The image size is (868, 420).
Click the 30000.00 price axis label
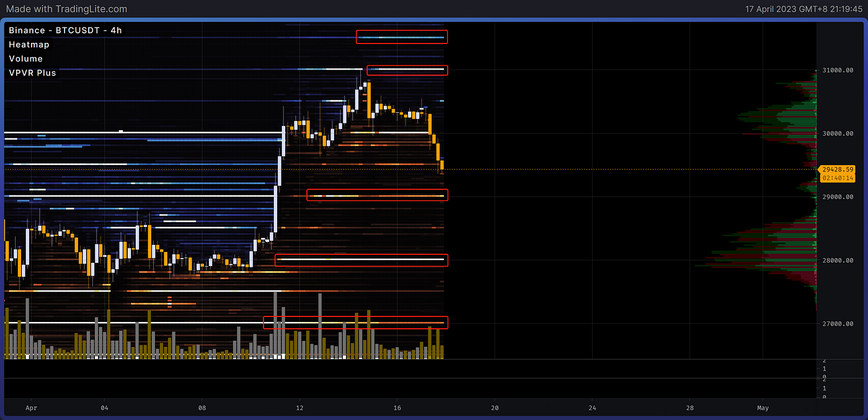[x=838, y=133]
